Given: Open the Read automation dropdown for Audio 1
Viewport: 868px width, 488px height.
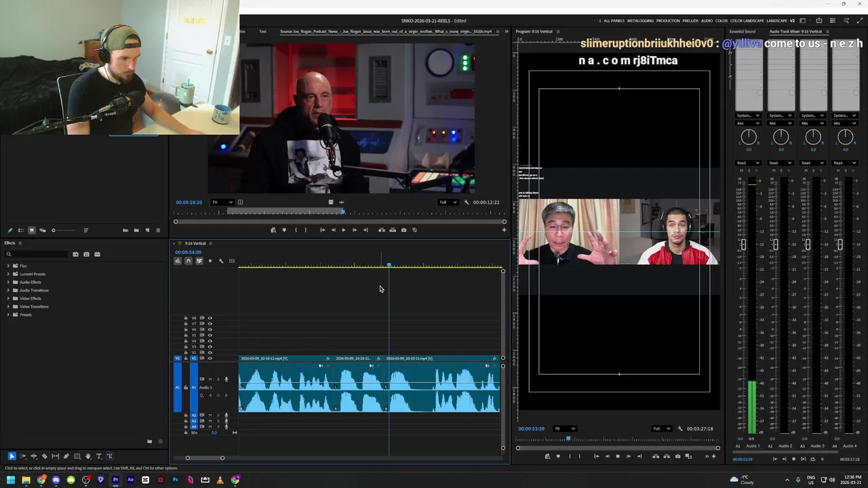Looking at the screenshot, I should click(x=749, y=163).
